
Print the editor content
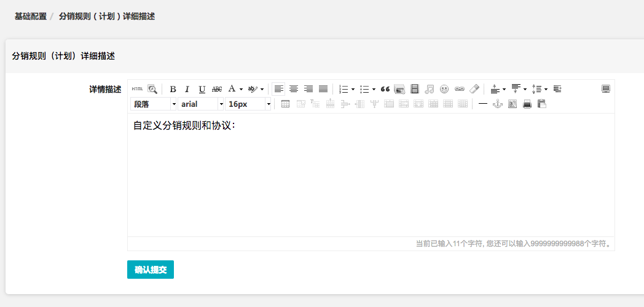click(527, 104)
